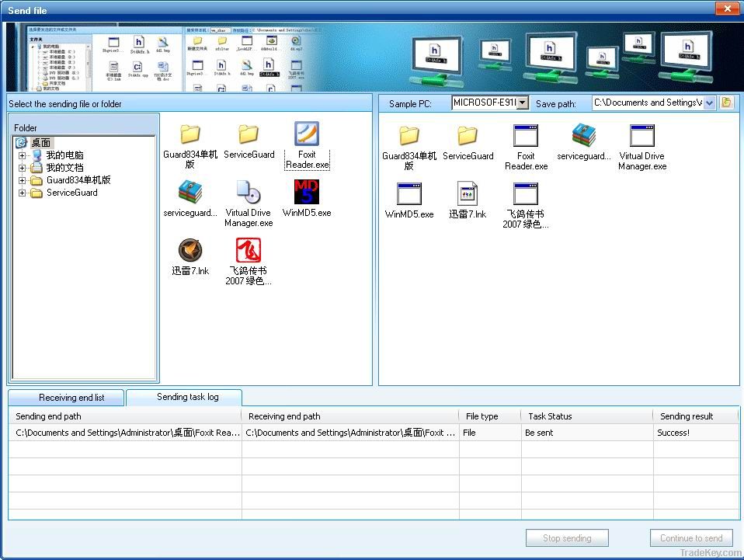The width and height of the screenshot is (744, 560).
Task: Select the Success log entry row
Action: point(311,433)
